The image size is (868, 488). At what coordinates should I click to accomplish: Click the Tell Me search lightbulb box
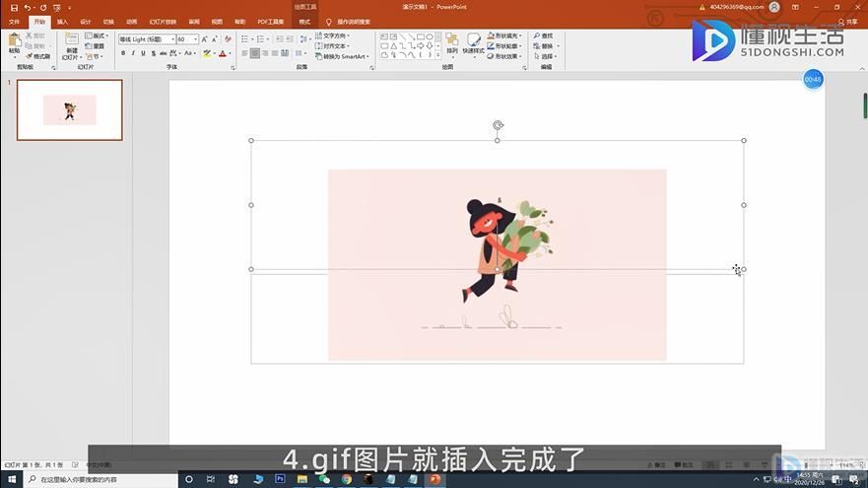[x=349, y=22]
